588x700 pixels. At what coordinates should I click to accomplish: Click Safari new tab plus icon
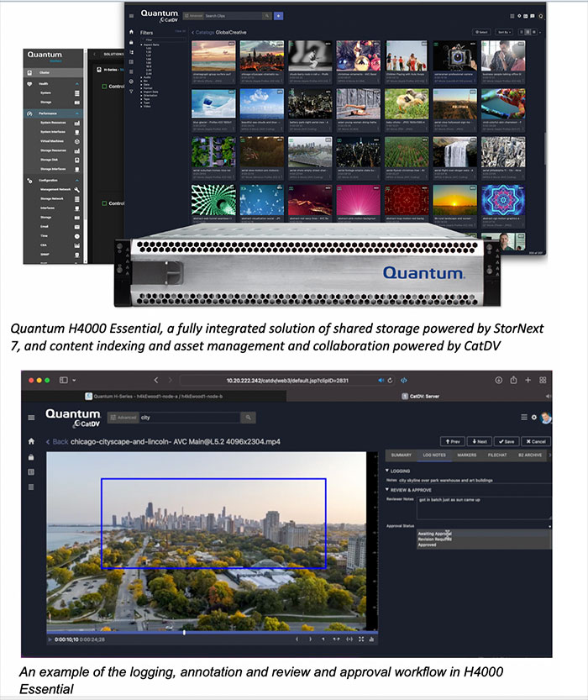(x=528, y=380)
